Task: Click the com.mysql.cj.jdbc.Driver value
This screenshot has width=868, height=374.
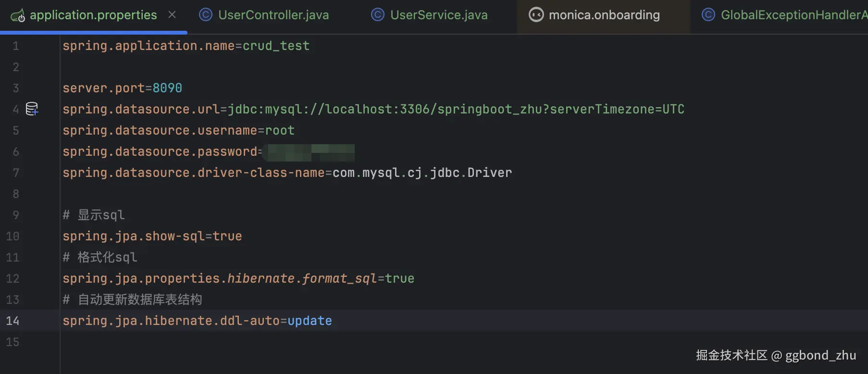Action: [x=422, y=173]
